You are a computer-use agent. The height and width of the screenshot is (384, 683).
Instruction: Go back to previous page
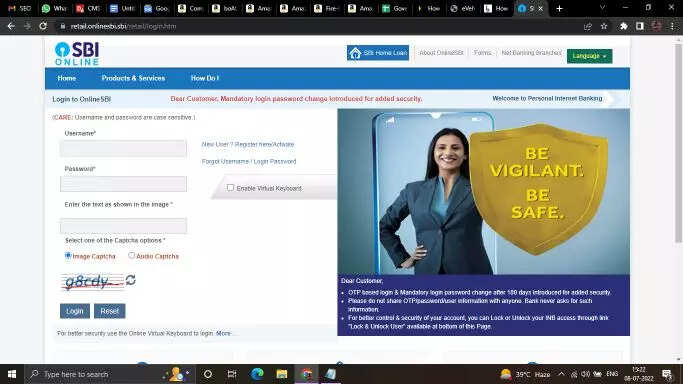click(x=11, y=26)
